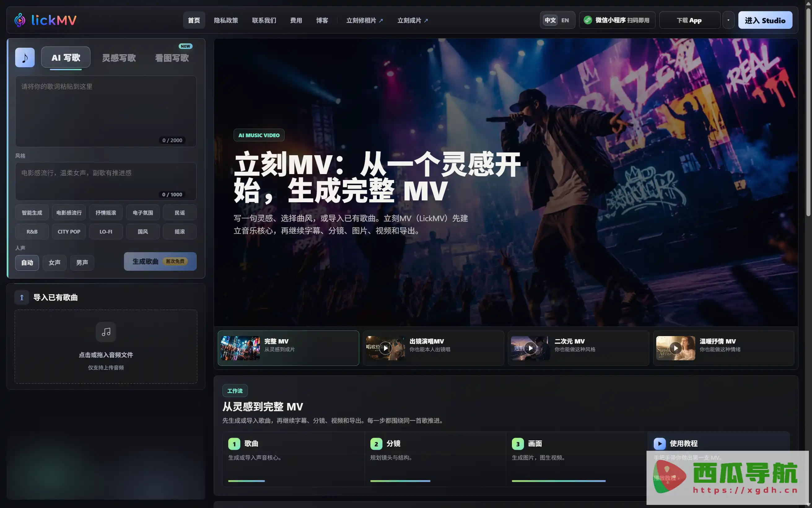The width and height of the screenshot is (812, 508).
Task: Select the 二次元 MV card title
Action: [x=570, y=341]
